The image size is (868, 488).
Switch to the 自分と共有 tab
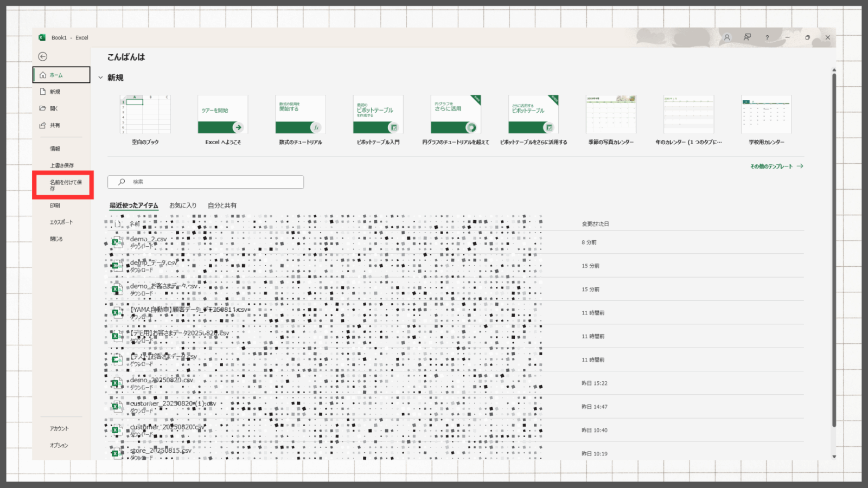coord(222,206)
